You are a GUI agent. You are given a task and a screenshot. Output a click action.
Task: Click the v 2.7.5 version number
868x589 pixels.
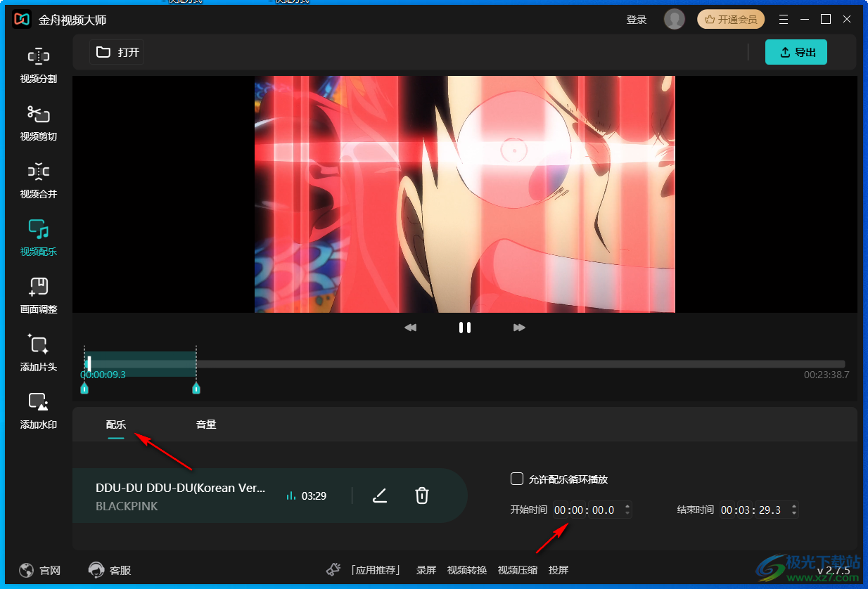[x=834, y=570]
